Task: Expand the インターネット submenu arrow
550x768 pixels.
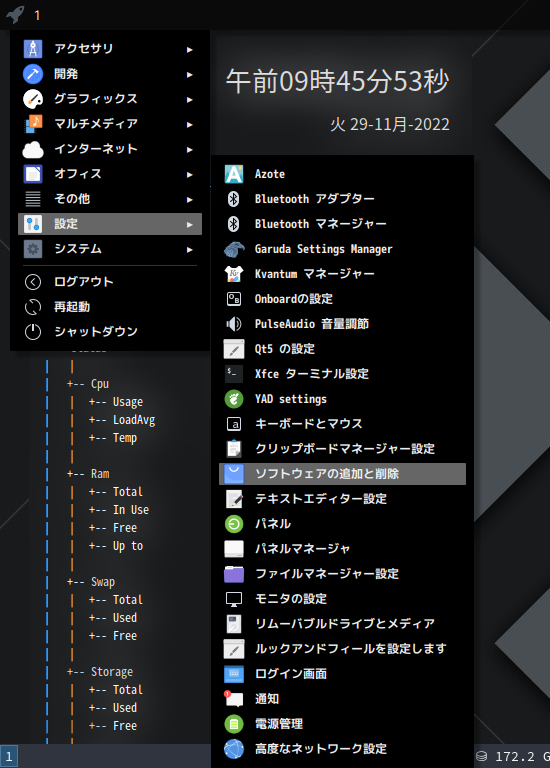Action: click(x=190, y=149)
